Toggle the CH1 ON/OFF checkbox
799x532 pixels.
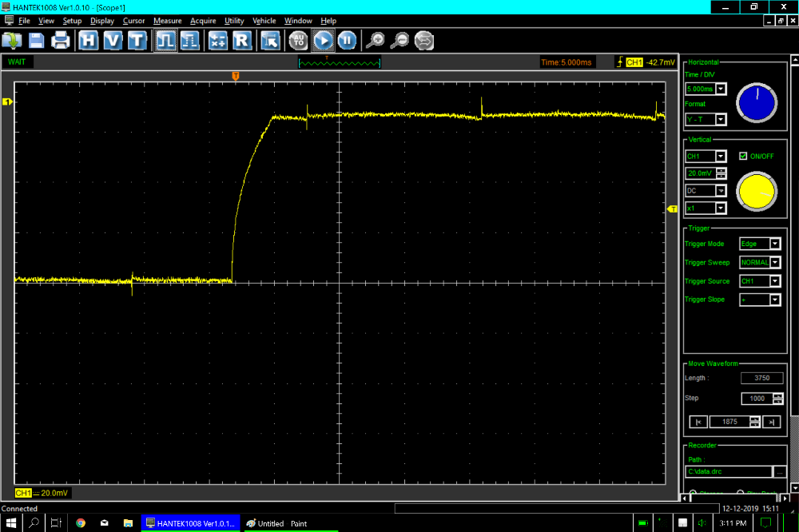(743, 156)
